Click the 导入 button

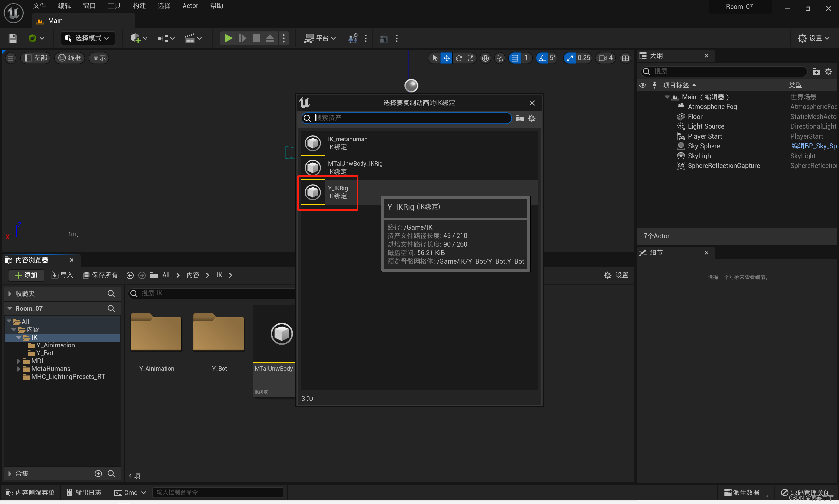click(x=62, y=275)
